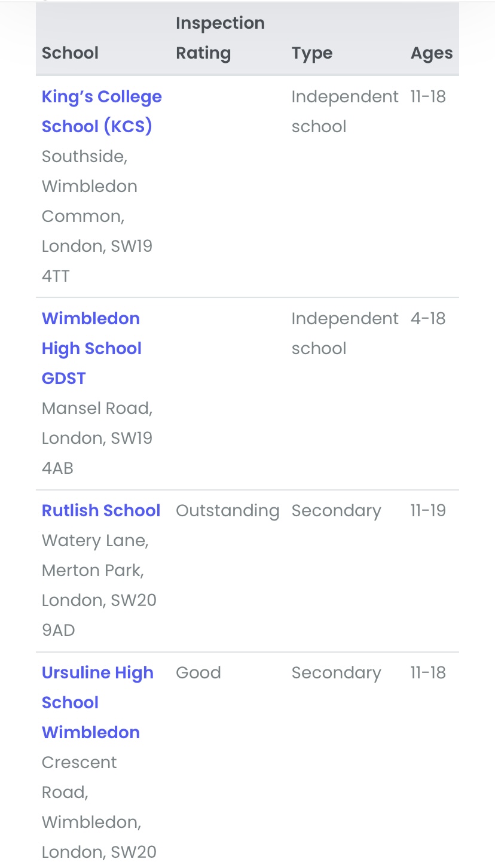Open the Rutlish School link

coord(101,510)
